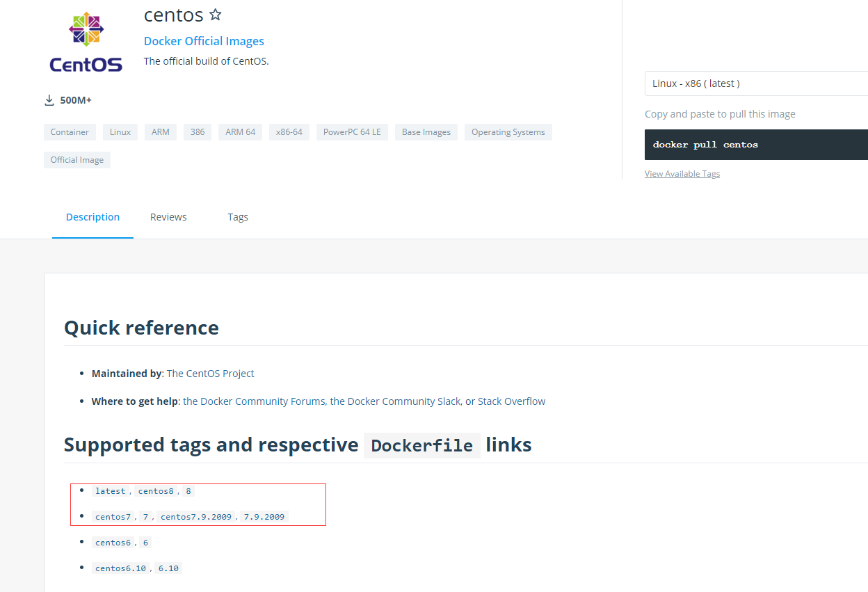
Task: Open the centos7 tag link
Action: pos(113,517)
